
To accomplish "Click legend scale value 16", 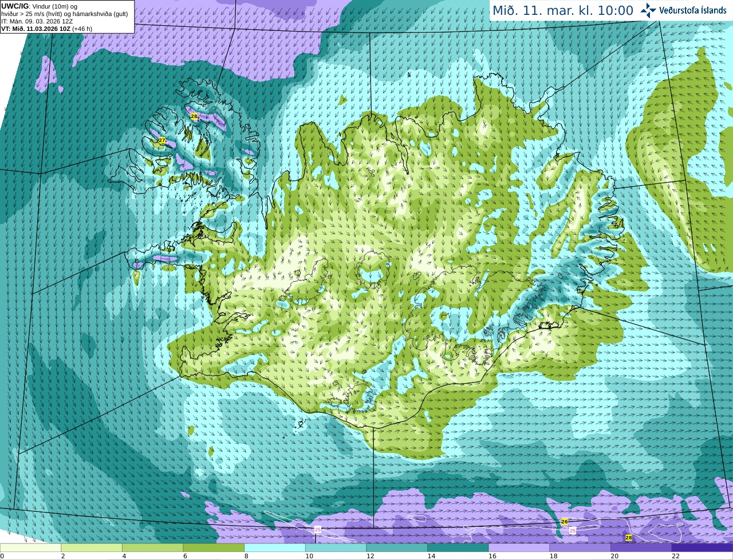I will pos(492,556).
